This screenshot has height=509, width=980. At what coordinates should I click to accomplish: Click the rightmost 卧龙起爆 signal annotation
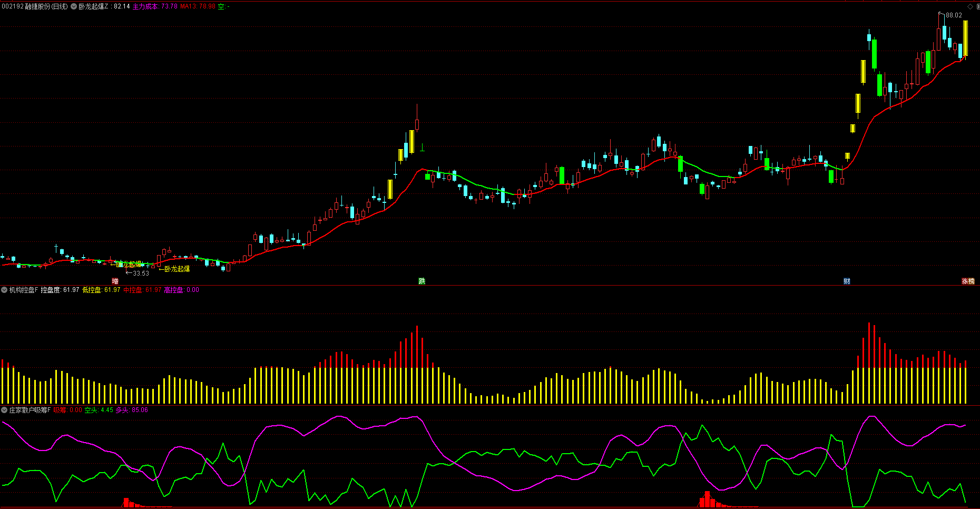[177, 269]
